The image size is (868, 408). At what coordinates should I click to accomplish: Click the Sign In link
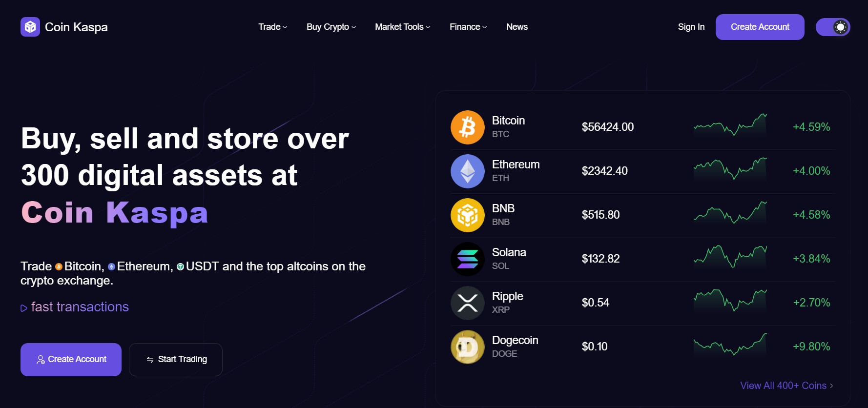691,27
